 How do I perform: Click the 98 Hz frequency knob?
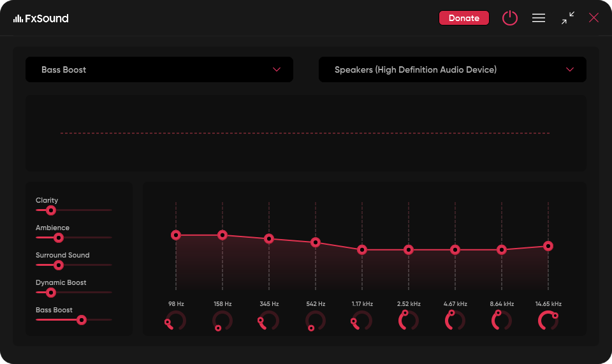(x=176, y=321)
